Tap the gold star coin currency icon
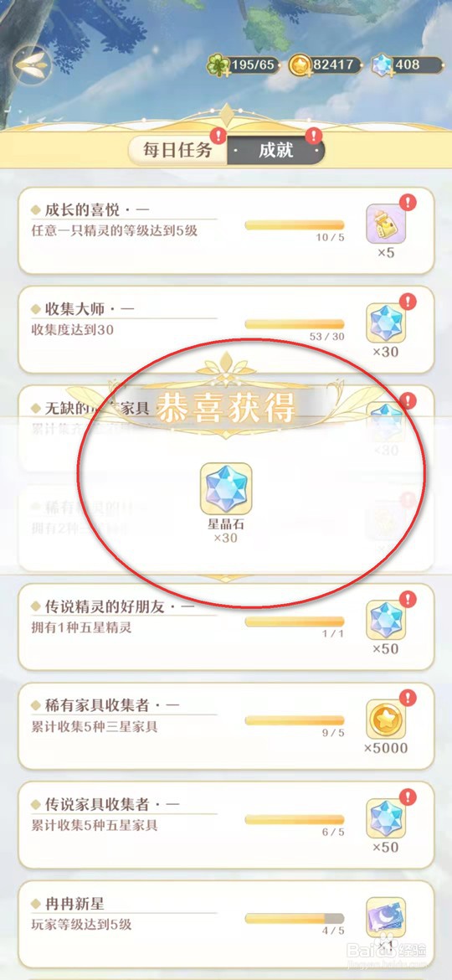 pyautogui.click(x=299, y=65)
